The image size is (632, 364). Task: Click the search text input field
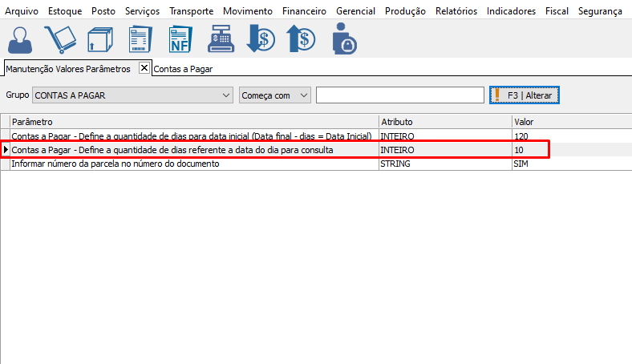pyautogui.click(x=399, y=95)
